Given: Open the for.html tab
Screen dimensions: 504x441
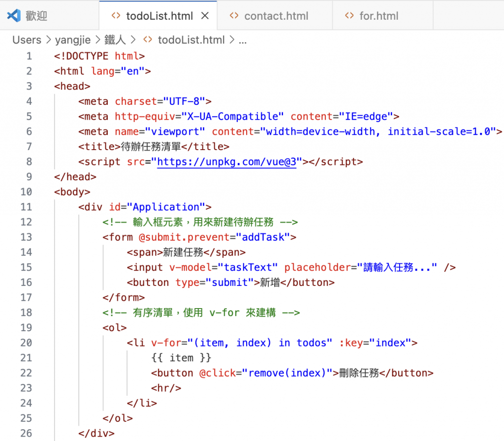Looking at the screenshot, I should click(x=383, y=15).
